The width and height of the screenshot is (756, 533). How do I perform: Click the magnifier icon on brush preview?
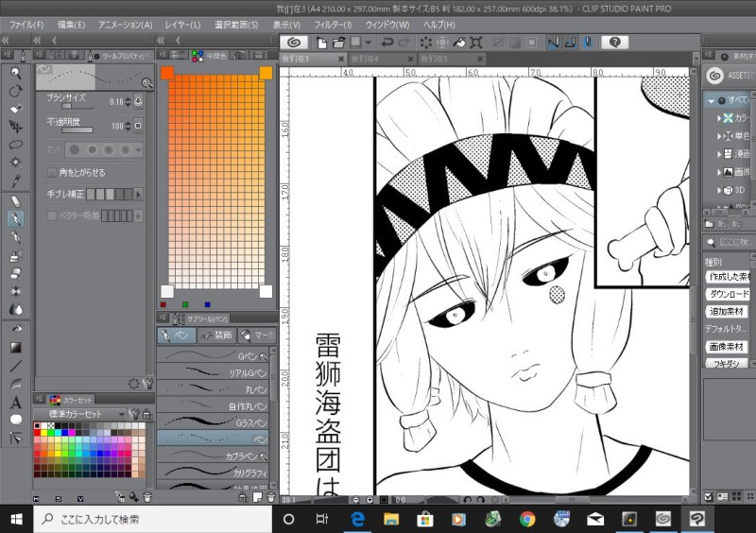tap(147, 83)
